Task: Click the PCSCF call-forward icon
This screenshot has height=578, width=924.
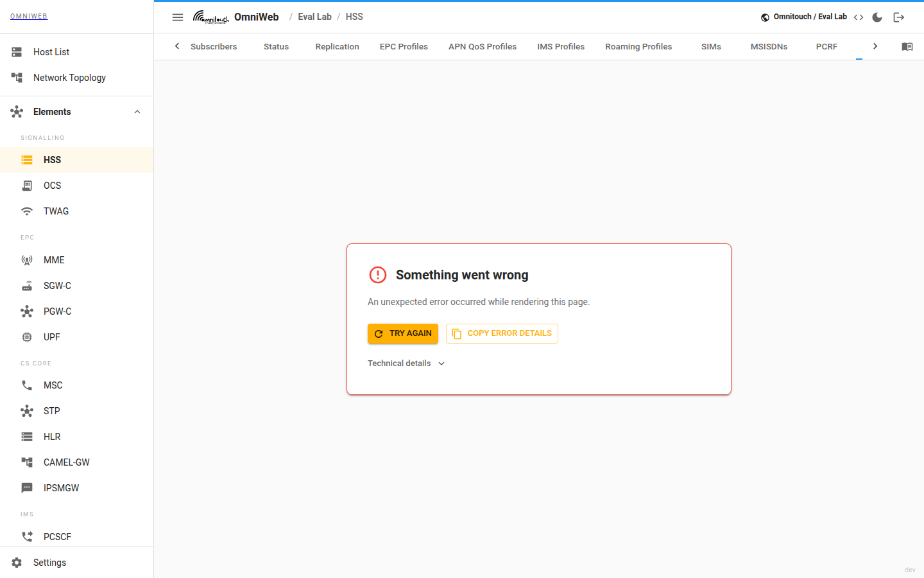Action: (x=27, y=536)
